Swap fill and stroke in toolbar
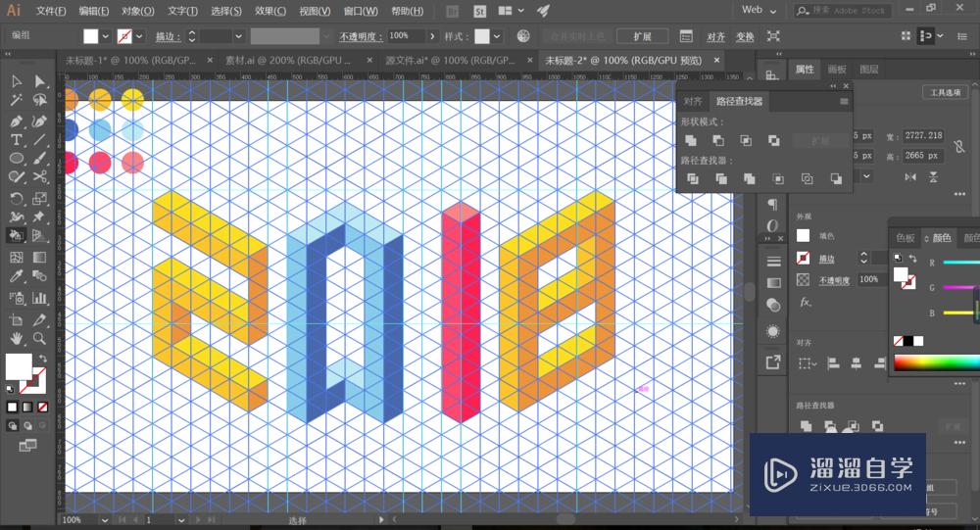980x530 pixels. click(42, 359)
